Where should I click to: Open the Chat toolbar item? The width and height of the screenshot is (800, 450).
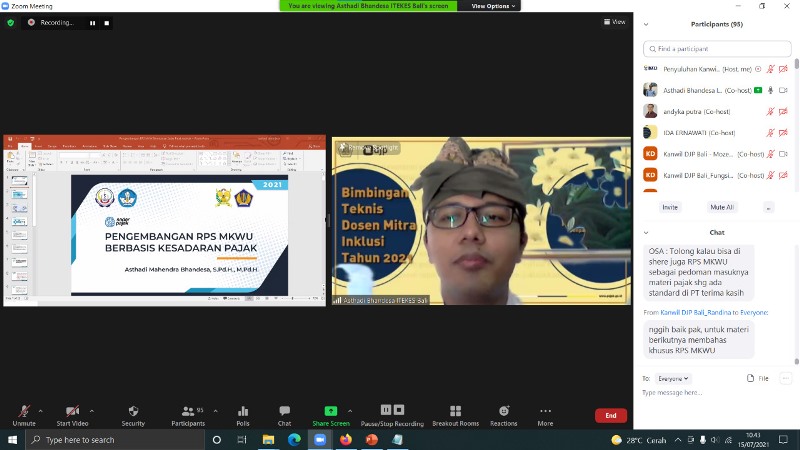(284, 415)
